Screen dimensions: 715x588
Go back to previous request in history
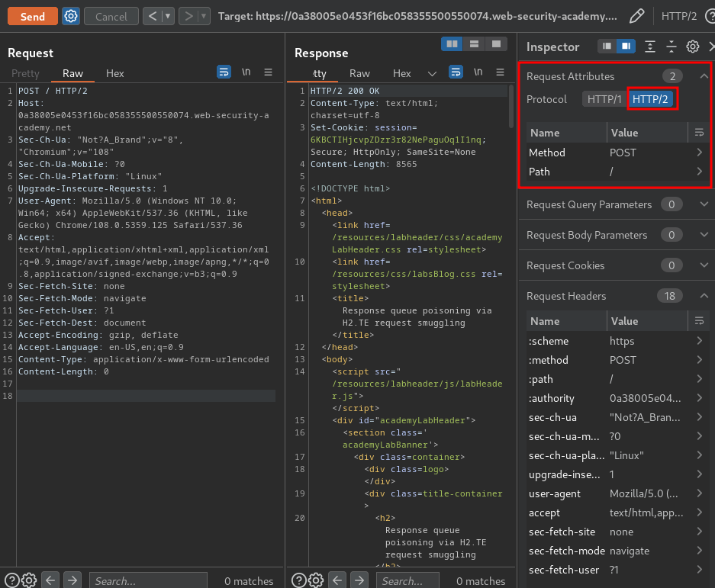(153, 17)
